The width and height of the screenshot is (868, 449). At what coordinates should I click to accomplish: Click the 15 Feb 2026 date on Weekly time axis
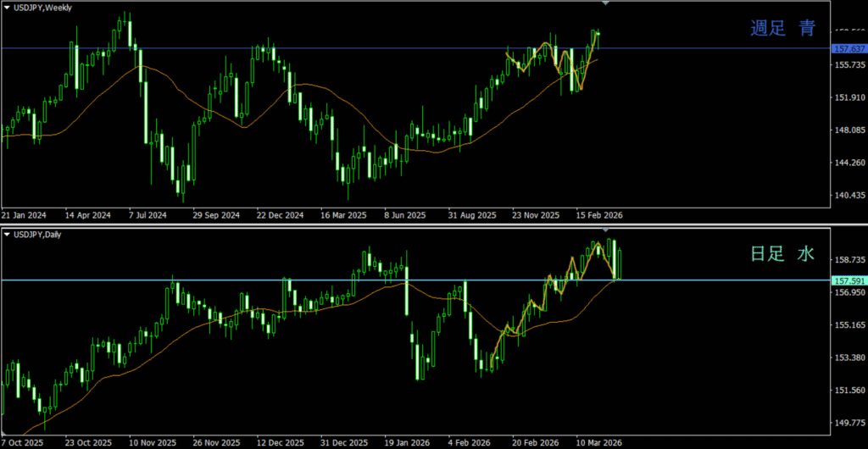(x=599, y=215)
